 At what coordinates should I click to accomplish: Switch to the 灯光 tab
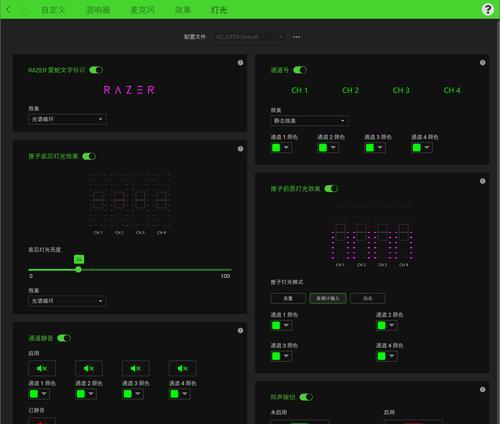pyautogui.click(x=219, y=10)
